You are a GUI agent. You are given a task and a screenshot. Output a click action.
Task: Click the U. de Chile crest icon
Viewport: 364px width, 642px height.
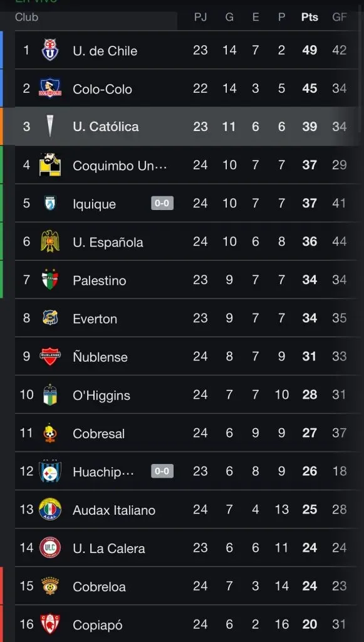point(50,50)
